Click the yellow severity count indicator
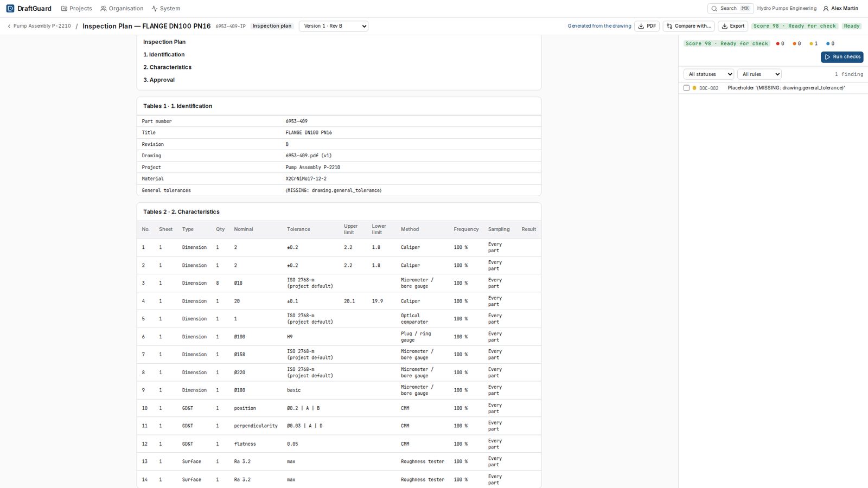 click(x=813, y=43)
